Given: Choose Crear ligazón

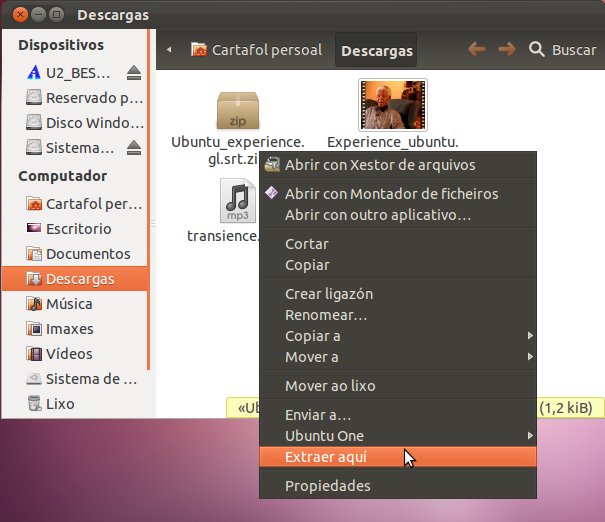Looking at the screenshot, I should [x=398, y=294].
